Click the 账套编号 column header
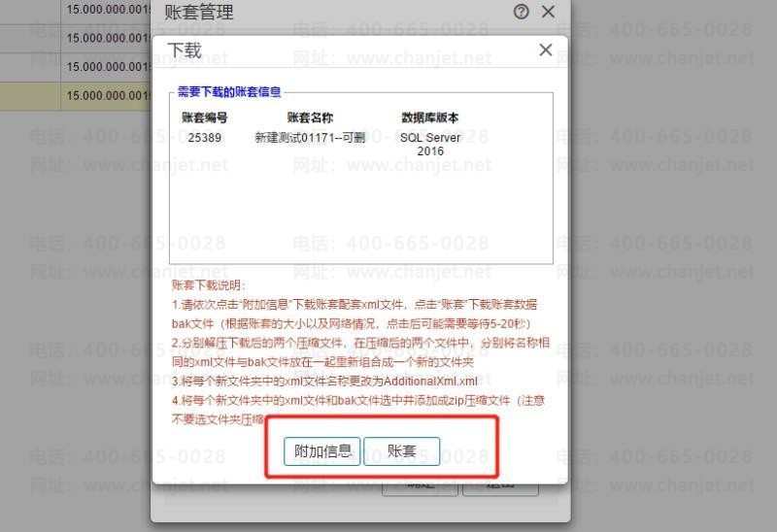 tap(205, 117)
